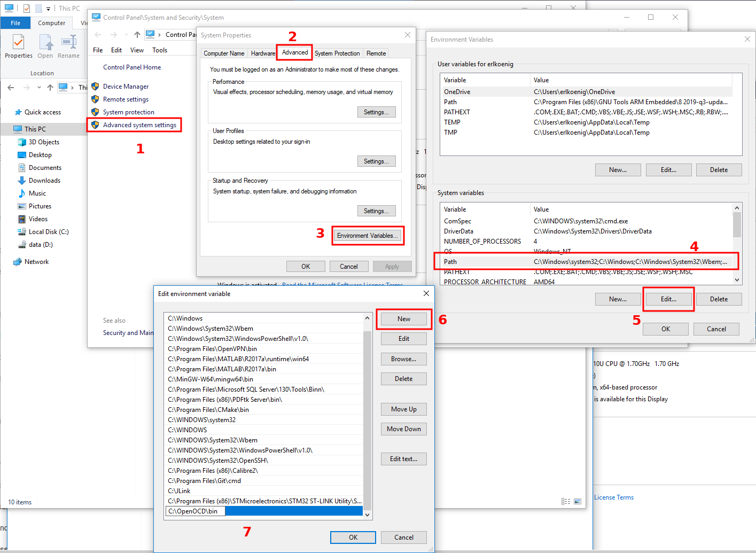Click Up arrow in Control Panel window
Screen dimensions: 756x553
(x=137, y=35)
